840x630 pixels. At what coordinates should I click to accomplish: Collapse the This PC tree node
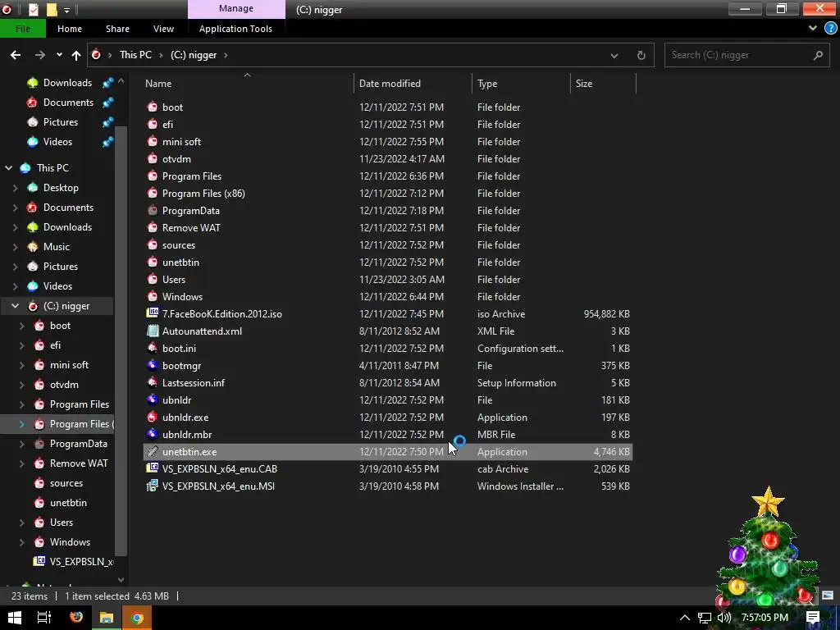pos(8,167)
